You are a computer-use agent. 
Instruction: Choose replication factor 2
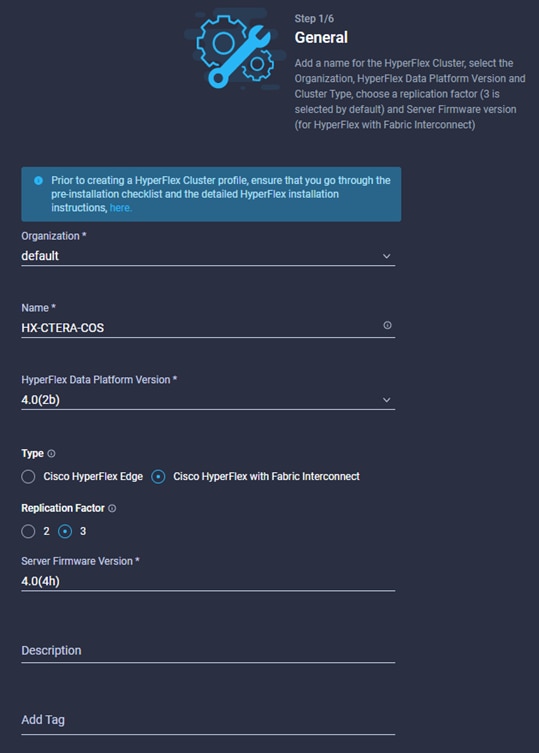[28, 531]
